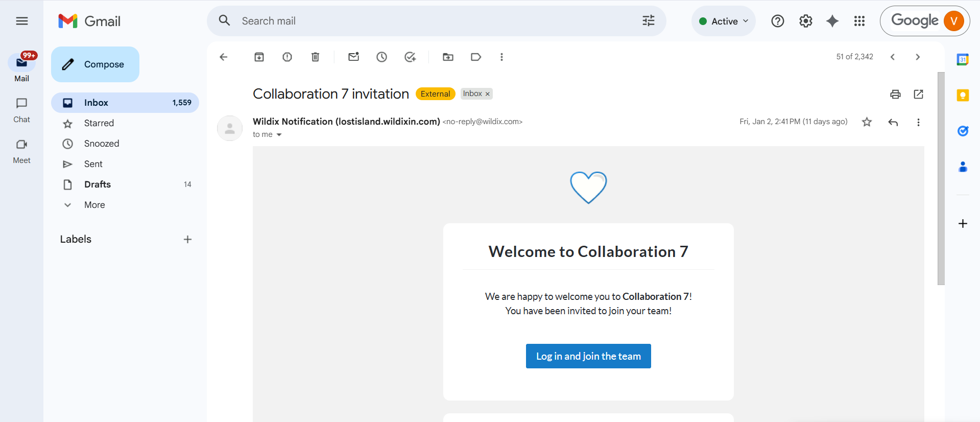
Task: Open the Starred folder
Action: (x=125, y=123)
